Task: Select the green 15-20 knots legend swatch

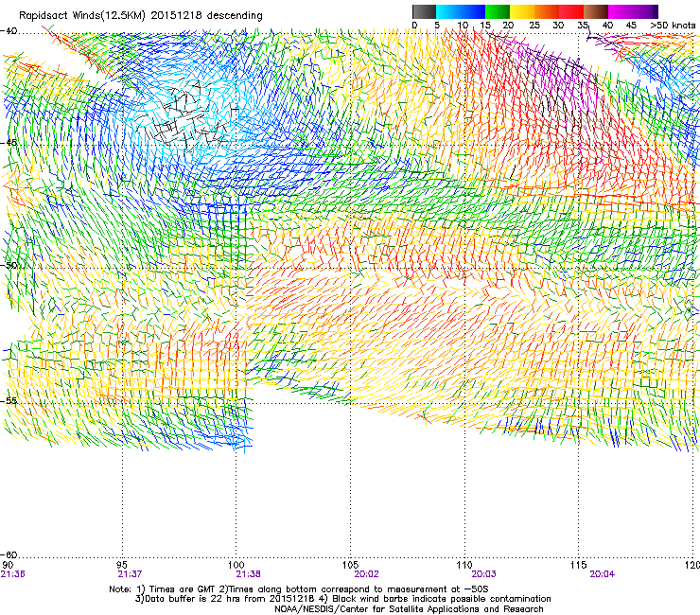Action: pyautogui.click(x=498, y=11)
